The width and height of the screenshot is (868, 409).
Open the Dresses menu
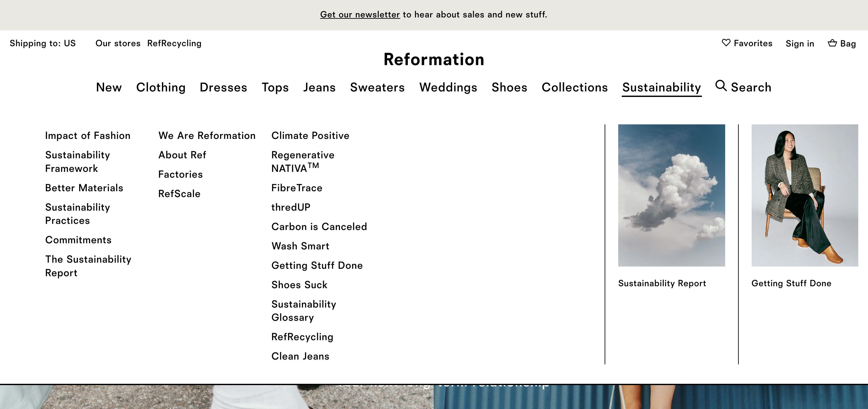(x=223, y=87)
